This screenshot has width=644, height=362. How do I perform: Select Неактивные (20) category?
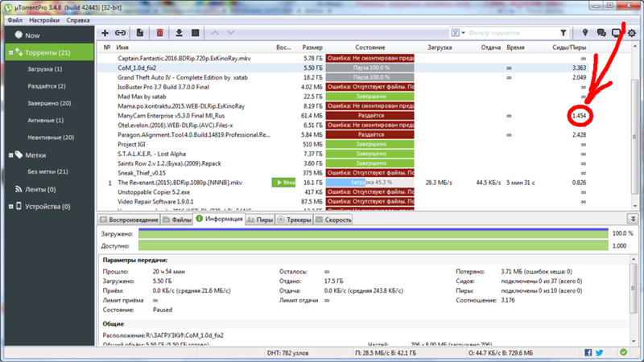pos(51,138)
